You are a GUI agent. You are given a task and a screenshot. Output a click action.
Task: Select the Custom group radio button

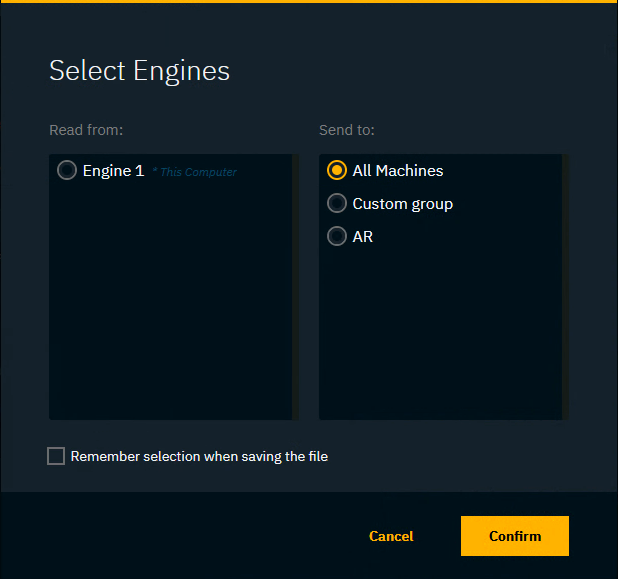coord(337,204)
